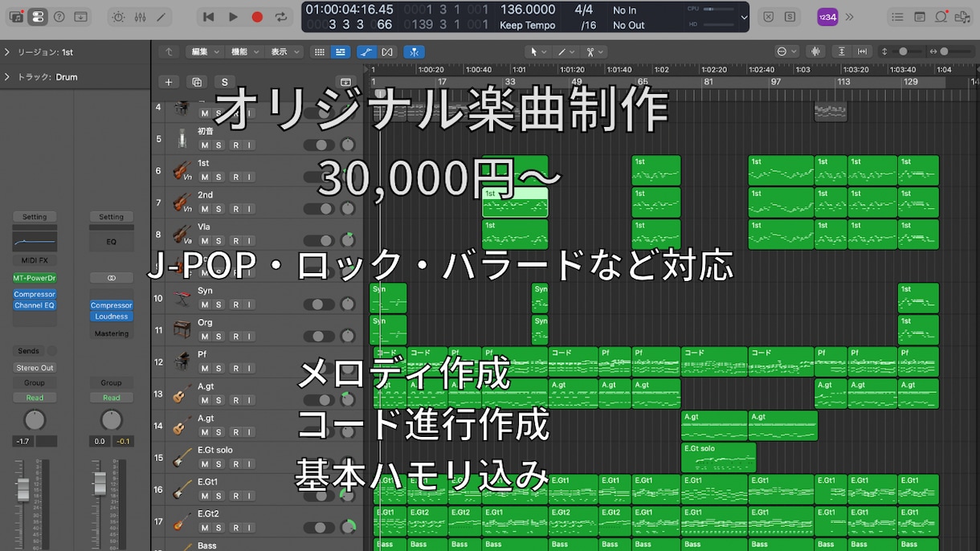Open the Pencil tool dropdown
This screenshot has height=551, width=980.
click(x=566, y=52)
